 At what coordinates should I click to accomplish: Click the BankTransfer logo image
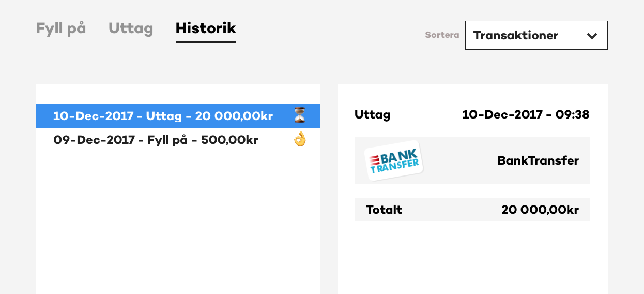394,160
